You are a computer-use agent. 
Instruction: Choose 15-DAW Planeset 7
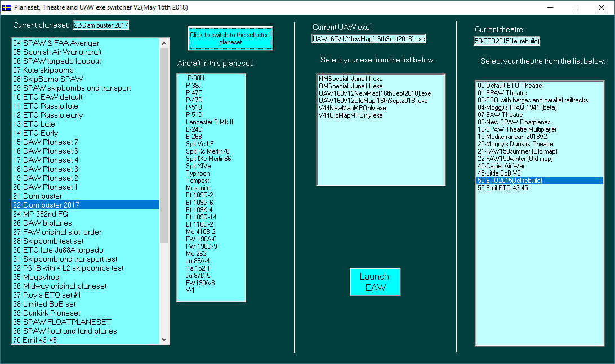(86, 142)
